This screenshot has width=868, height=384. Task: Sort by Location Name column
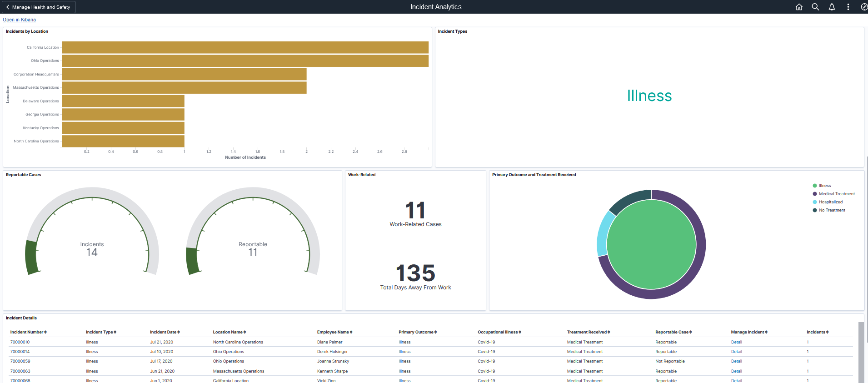coord(229,332)
